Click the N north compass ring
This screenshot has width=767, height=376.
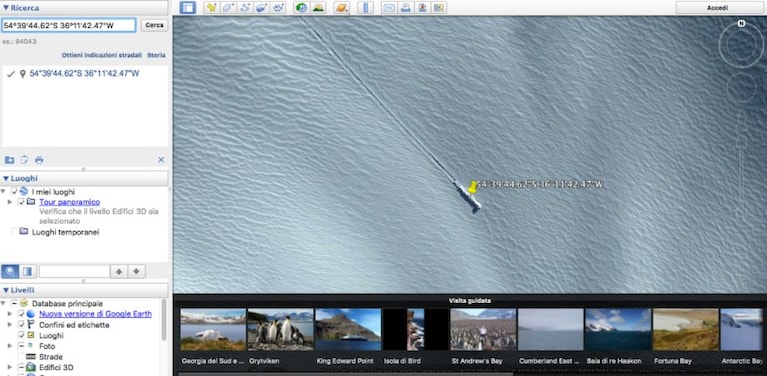point(742,23)
